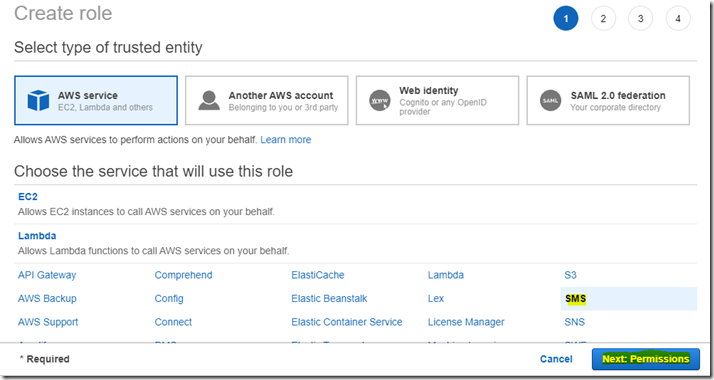Go to step 4 circle
Screen dimensions: 714x380
[678, 19]
